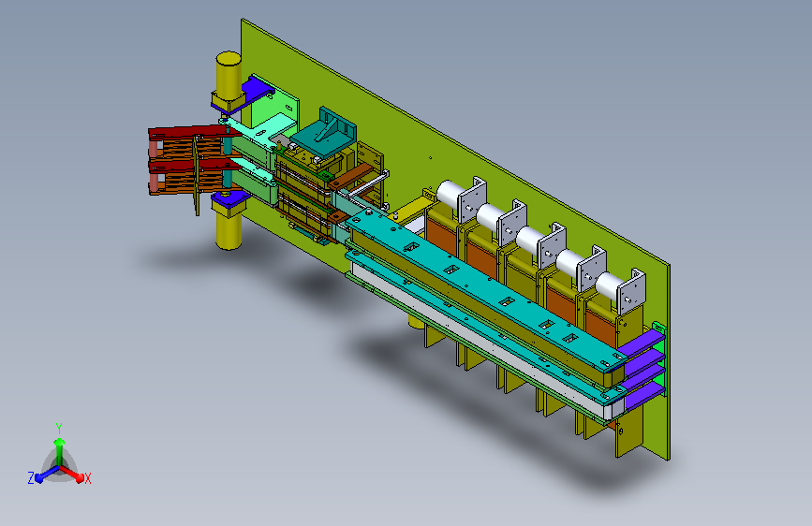Select the lower yellow cylinder motor
This screenshot has width=812, height=526.
229,231
